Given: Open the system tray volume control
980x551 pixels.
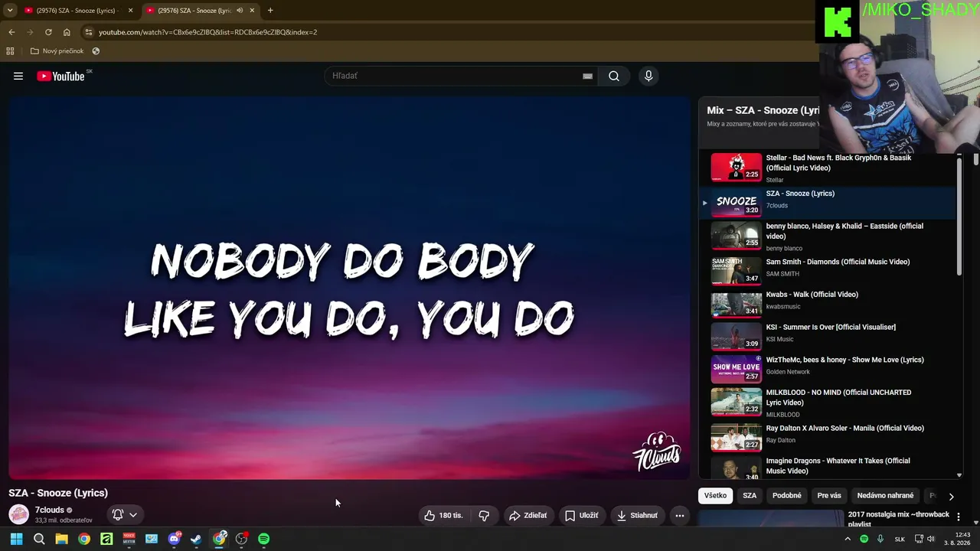Looking at the screenshot, I should [931, 539].
